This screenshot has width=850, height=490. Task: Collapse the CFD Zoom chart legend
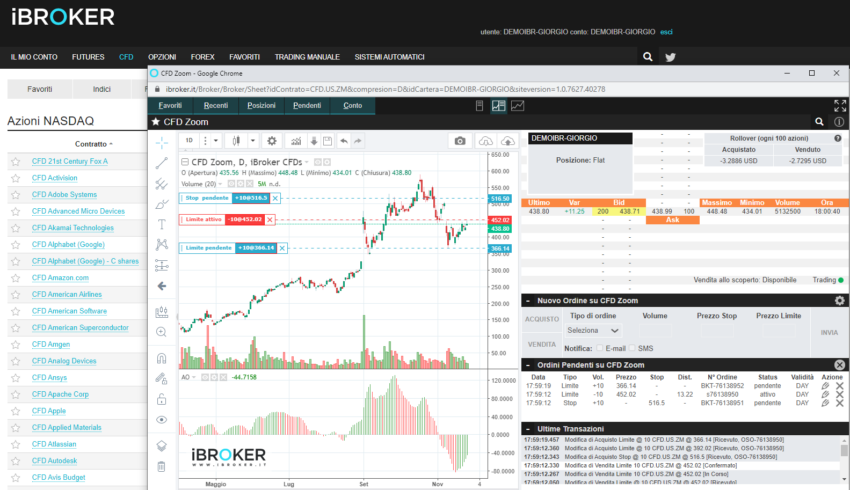coord(185,162)
